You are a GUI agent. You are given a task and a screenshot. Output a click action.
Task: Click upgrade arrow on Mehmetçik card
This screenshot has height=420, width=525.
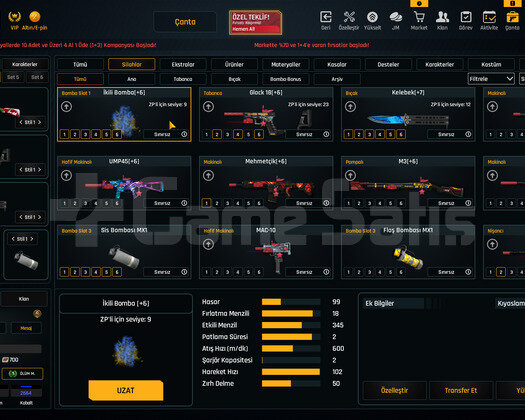pyautogui.click(x=208, y=176)
